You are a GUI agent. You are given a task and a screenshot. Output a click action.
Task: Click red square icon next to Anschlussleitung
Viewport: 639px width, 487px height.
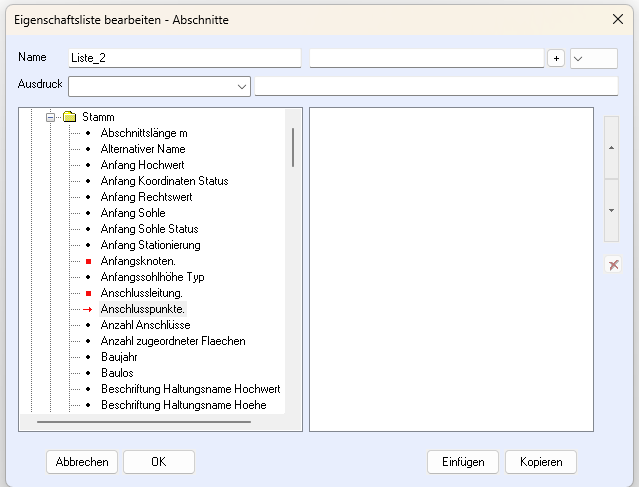88,293
